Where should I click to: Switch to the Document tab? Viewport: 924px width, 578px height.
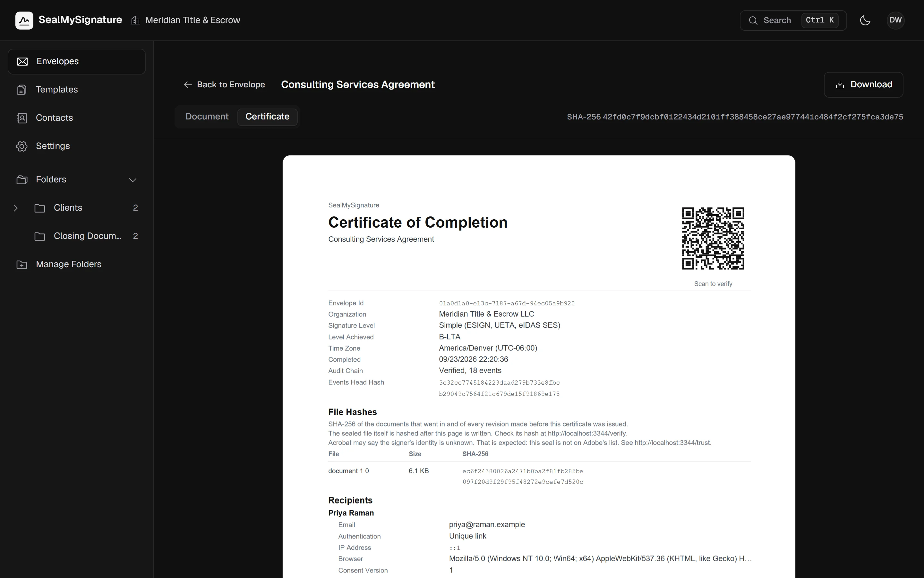click(x=207, y=117)
